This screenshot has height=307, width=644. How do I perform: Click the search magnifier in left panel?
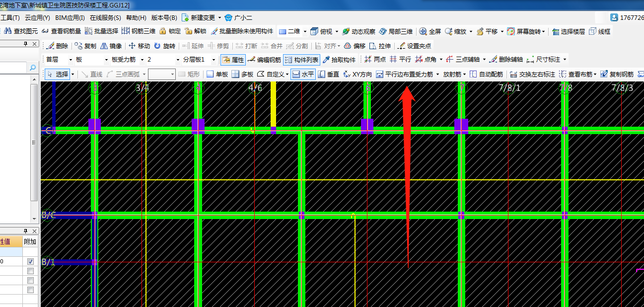(x=33, y=68)
